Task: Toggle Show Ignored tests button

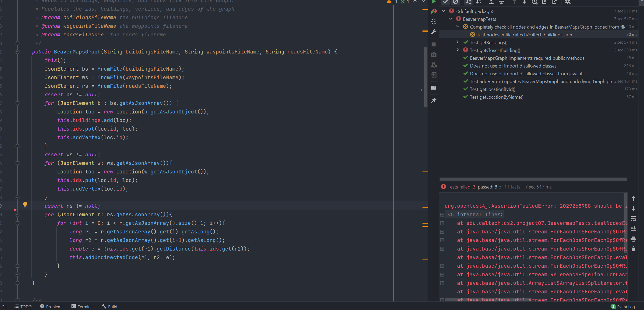Action: click(x=455, y=2)
